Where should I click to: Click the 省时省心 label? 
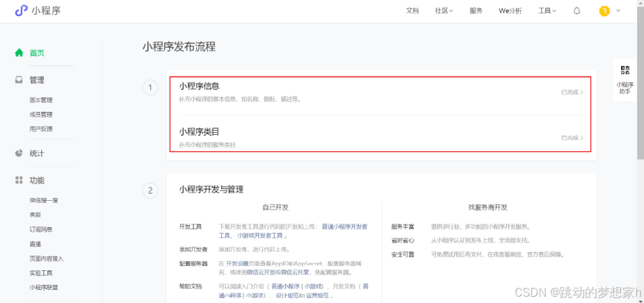(403, 240)
